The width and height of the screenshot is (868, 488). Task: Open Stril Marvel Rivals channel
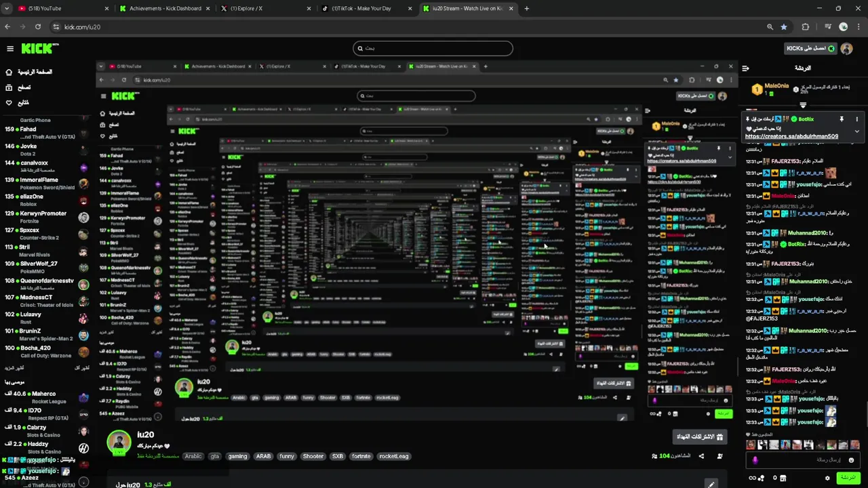[x=46, y=251]
